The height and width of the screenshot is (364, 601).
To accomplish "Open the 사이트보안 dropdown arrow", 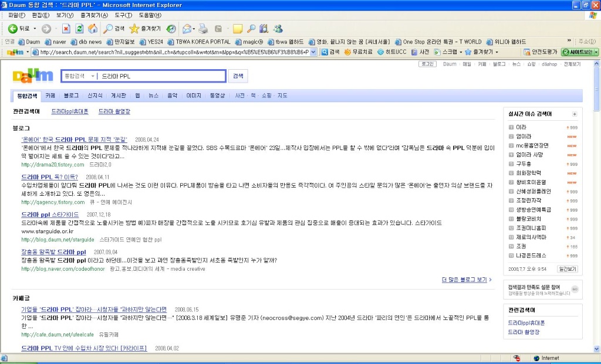I will point(596,52).
